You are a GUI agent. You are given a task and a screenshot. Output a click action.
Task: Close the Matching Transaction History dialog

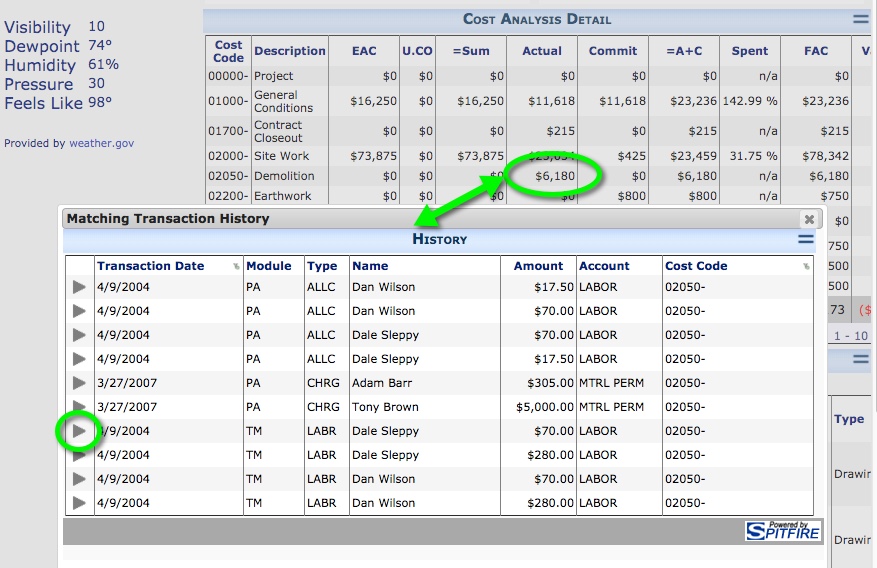[x=809, y=219]
